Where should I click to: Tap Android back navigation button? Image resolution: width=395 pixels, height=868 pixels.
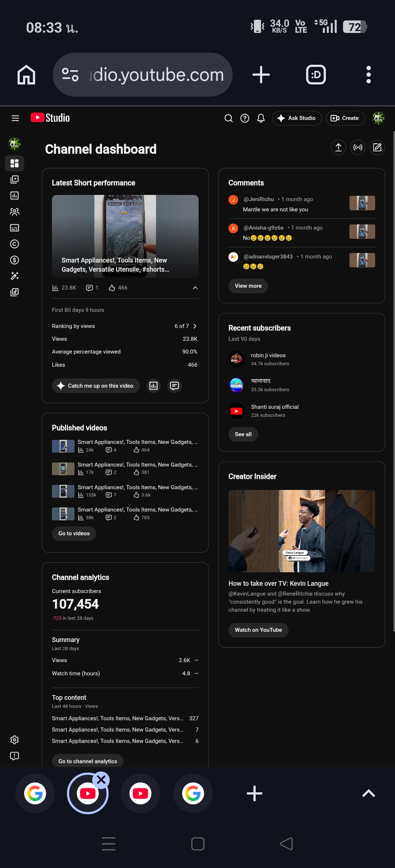[x=286, y=844]
